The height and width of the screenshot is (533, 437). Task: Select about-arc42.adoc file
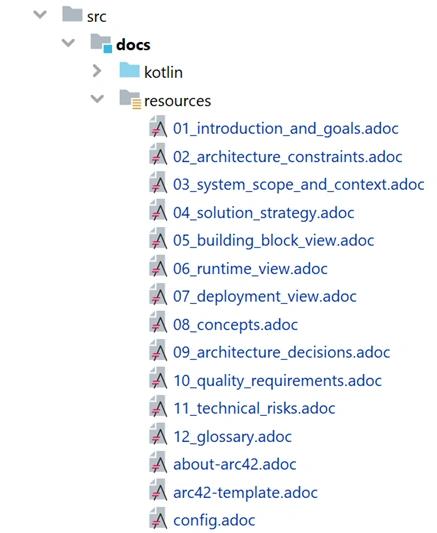[x=235, y=464]
